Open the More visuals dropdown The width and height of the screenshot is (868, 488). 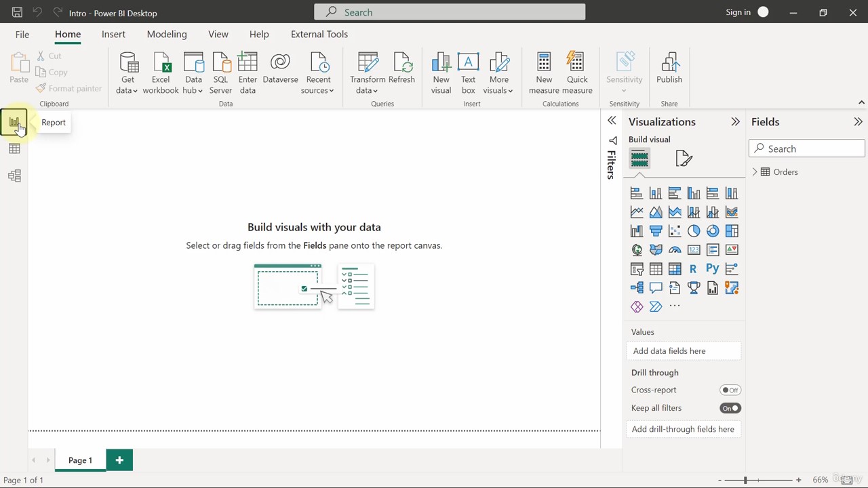498,73
